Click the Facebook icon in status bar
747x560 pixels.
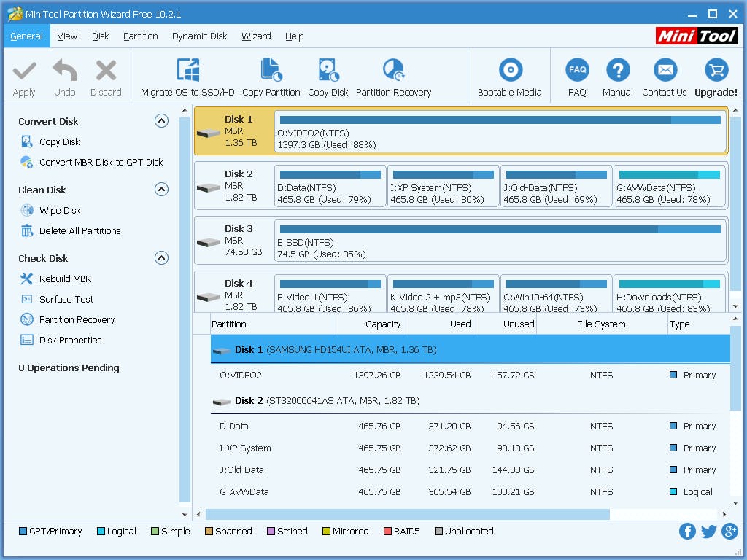pos(687,532)
